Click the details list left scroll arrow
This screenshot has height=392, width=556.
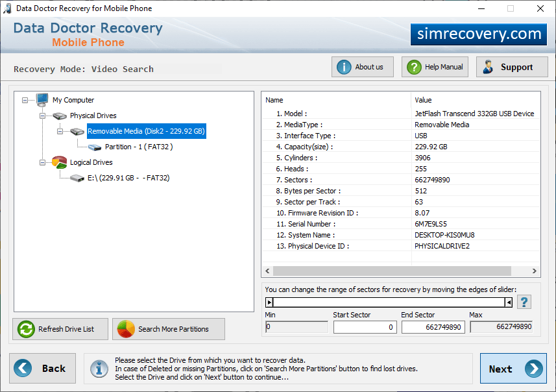(267, 271)
